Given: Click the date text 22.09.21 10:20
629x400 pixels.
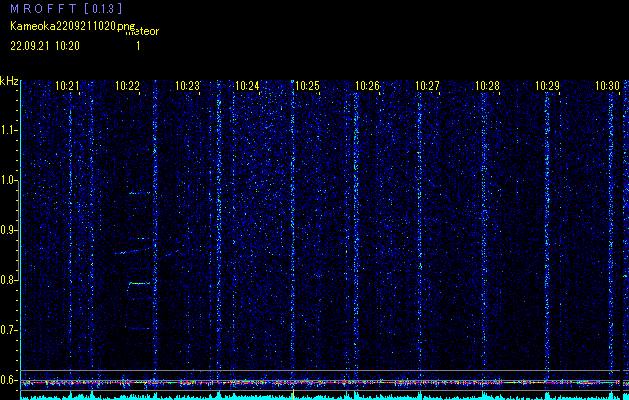Looking at the screenshot, I should tap(45, 46).
